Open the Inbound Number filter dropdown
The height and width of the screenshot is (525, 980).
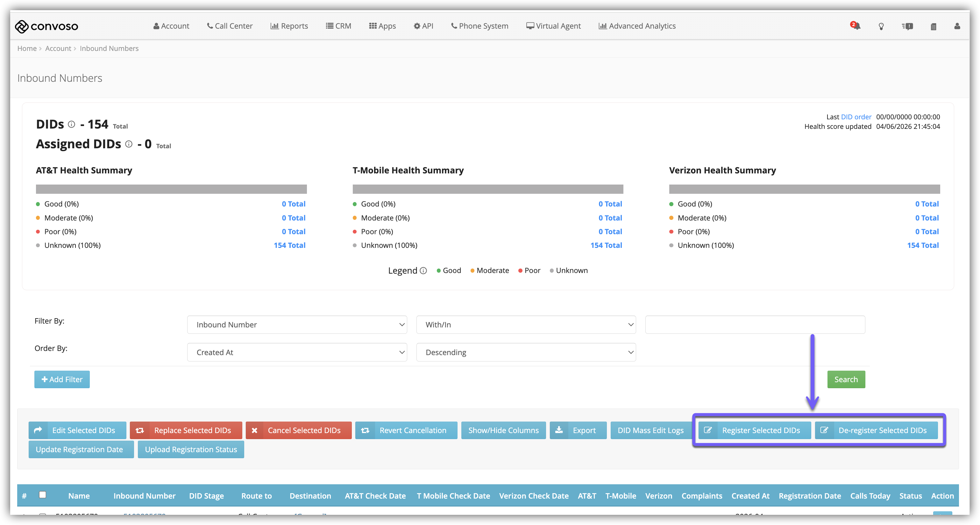[297, 325]
